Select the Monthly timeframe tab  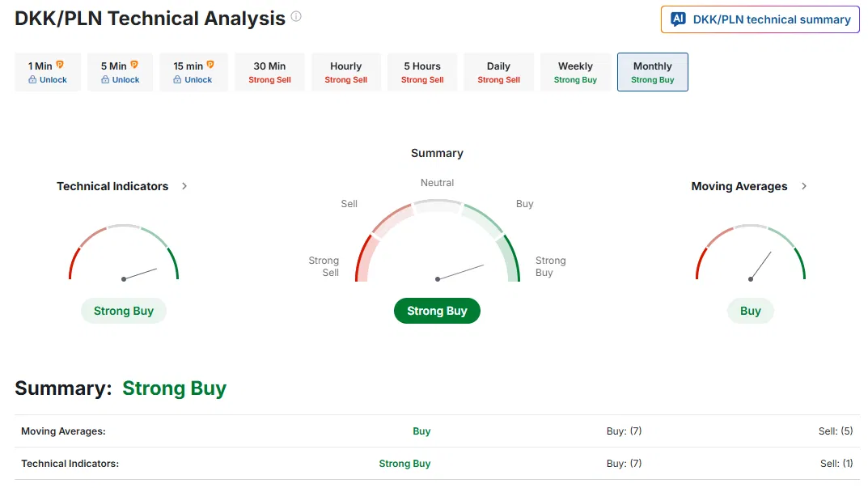(x=653, y=72)
